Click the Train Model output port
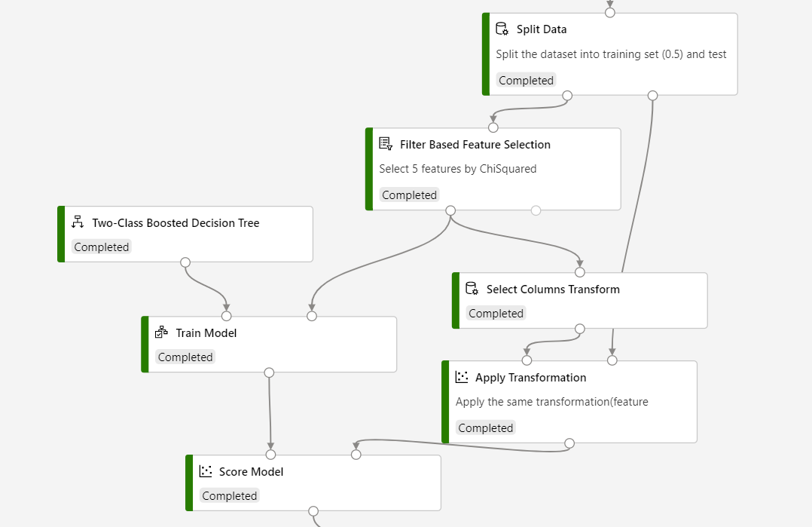812x527 pixels. coord(269,372)
